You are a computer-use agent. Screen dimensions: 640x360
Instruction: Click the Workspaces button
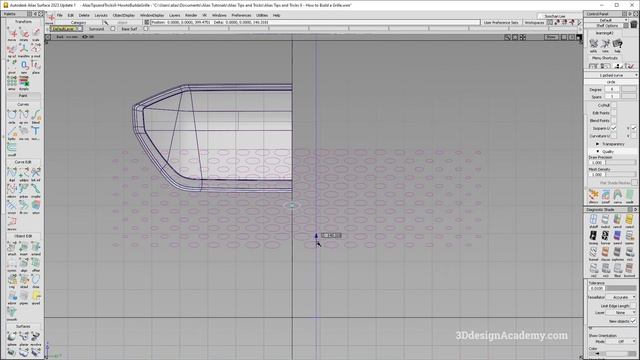(534, 23)
